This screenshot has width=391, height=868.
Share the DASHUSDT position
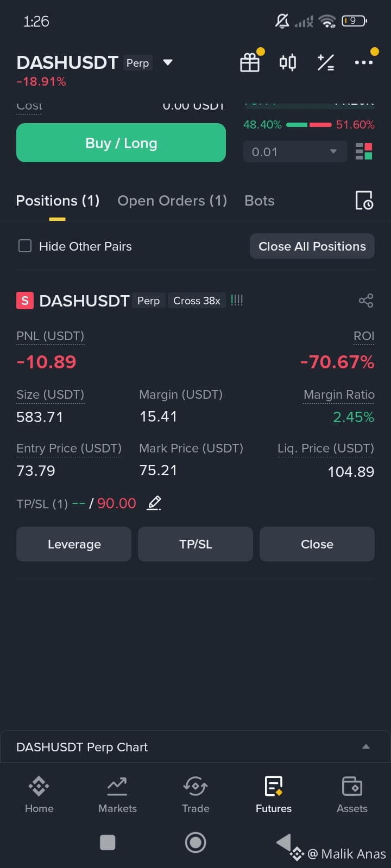[x=366, y=301]
